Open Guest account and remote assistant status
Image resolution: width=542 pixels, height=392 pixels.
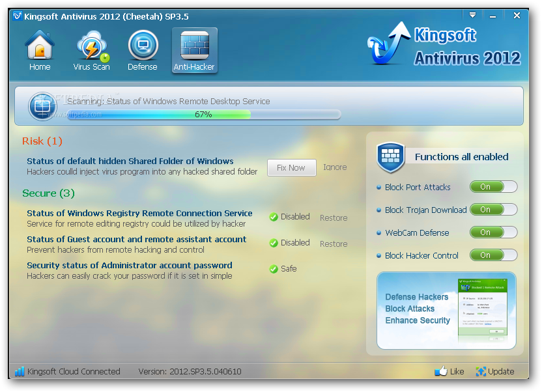[x=137, y=239]
